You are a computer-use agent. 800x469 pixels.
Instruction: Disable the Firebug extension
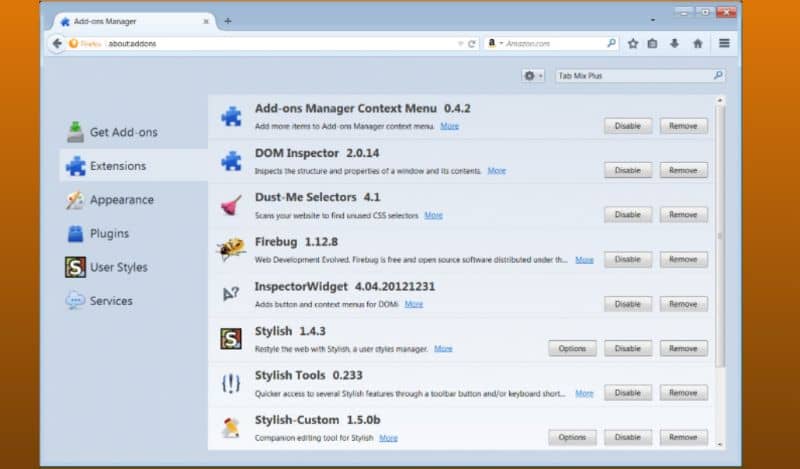click(x=628, y=259)
